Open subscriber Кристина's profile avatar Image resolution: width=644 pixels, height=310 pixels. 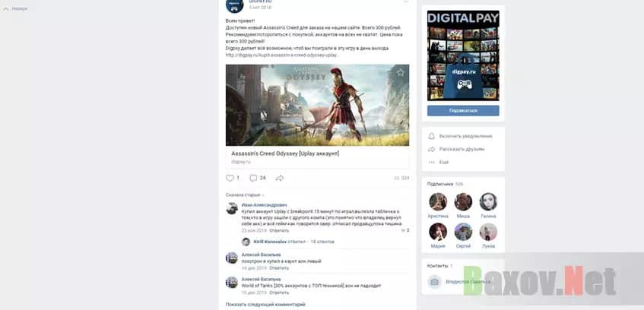438,201
